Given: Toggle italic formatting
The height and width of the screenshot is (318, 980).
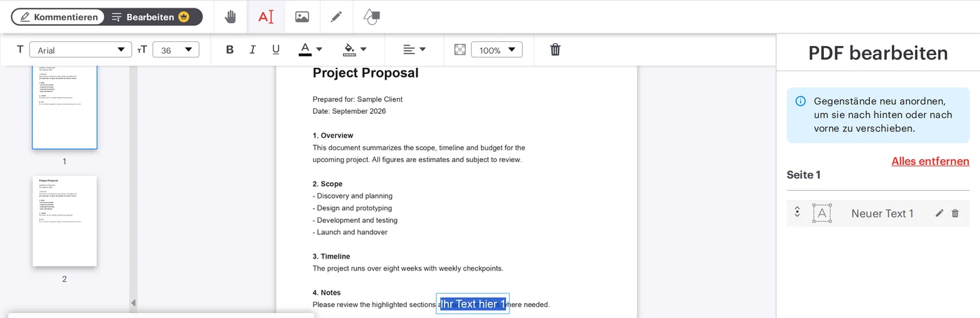Looking at the screenshot, I should click(253, 50).
